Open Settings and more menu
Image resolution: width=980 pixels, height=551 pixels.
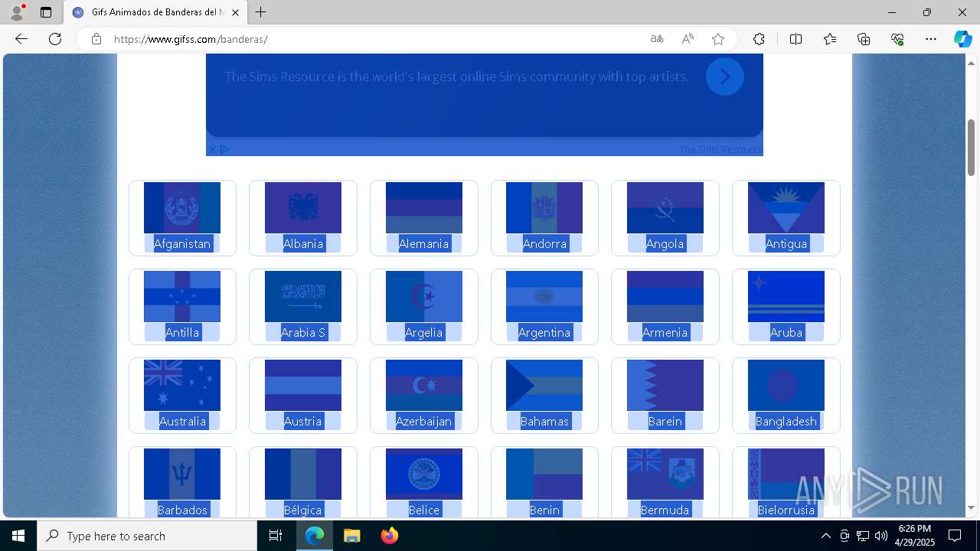pos(931,39)
